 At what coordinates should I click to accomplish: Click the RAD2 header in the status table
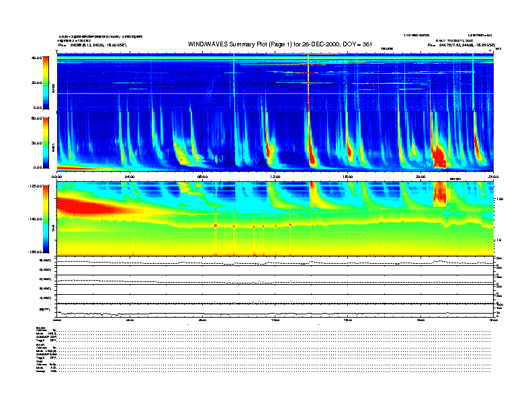[41, 328]
